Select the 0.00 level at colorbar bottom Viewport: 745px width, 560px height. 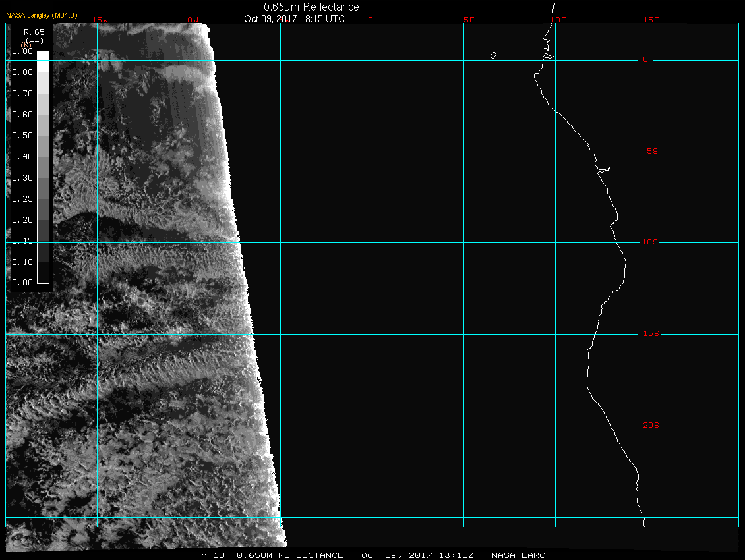(x=22, y=283)
